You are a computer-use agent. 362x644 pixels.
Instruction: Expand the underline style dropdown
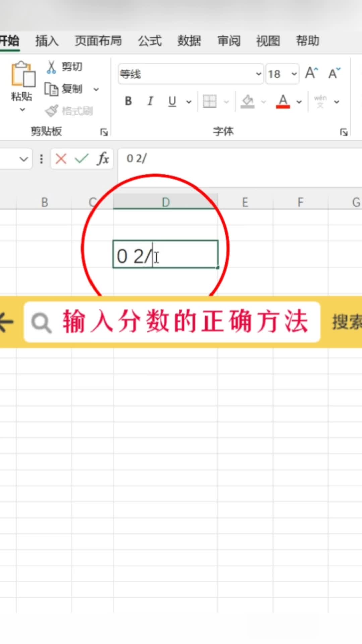coord(189,102)
